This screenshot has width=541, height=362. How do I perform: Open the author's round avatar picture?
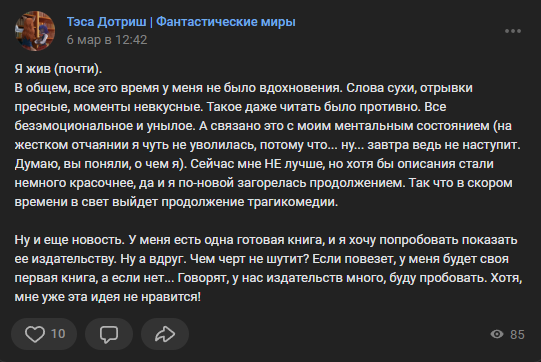(35, 31)
